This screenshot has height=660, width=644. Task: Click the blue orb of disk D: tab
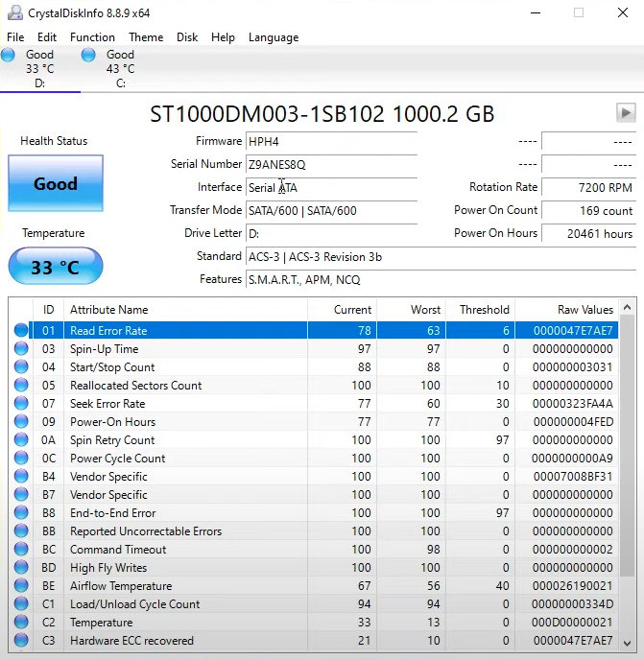pyautogui.click(x=8, y=55)
